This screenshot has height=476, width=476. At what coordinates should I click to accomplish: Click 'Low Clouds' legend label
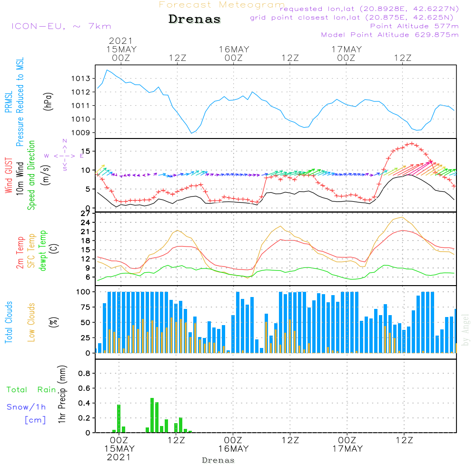tap(31, 322)
